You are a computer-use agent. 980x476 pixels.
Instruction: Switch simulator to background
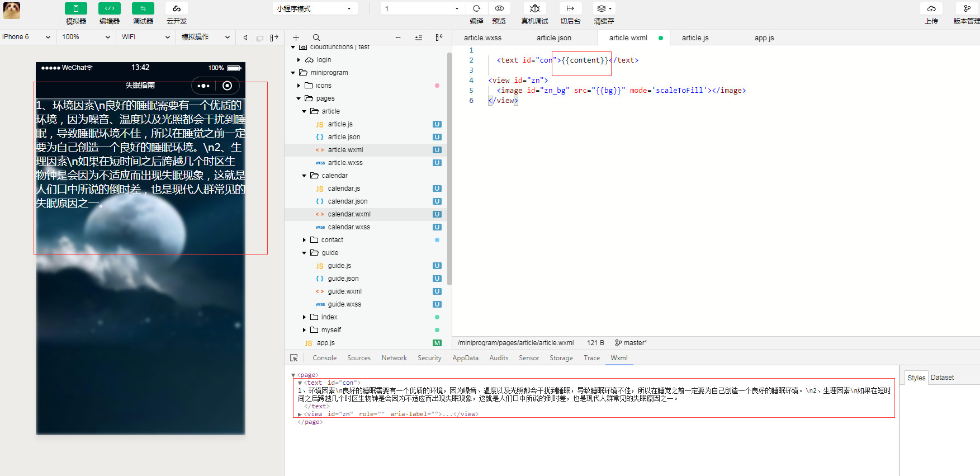[x=570, y=8]
